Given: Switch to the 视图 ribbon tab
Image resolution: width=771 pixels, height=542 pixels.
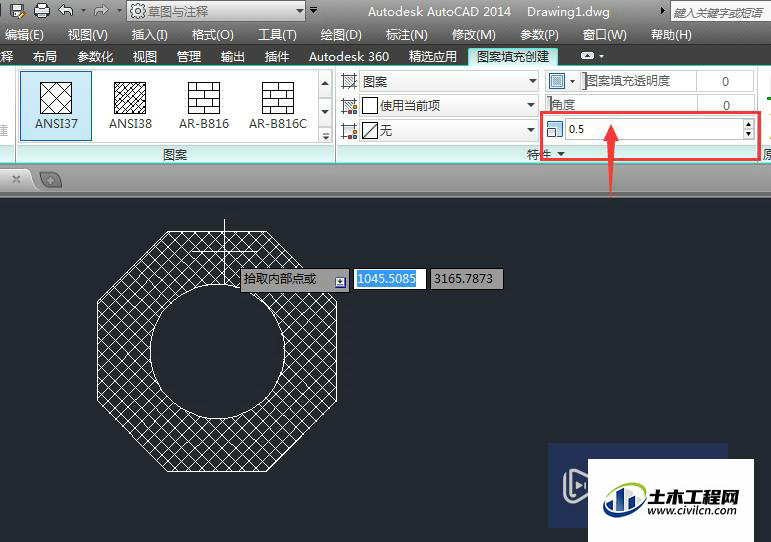Looking at the screenshot, I should 145,57.
